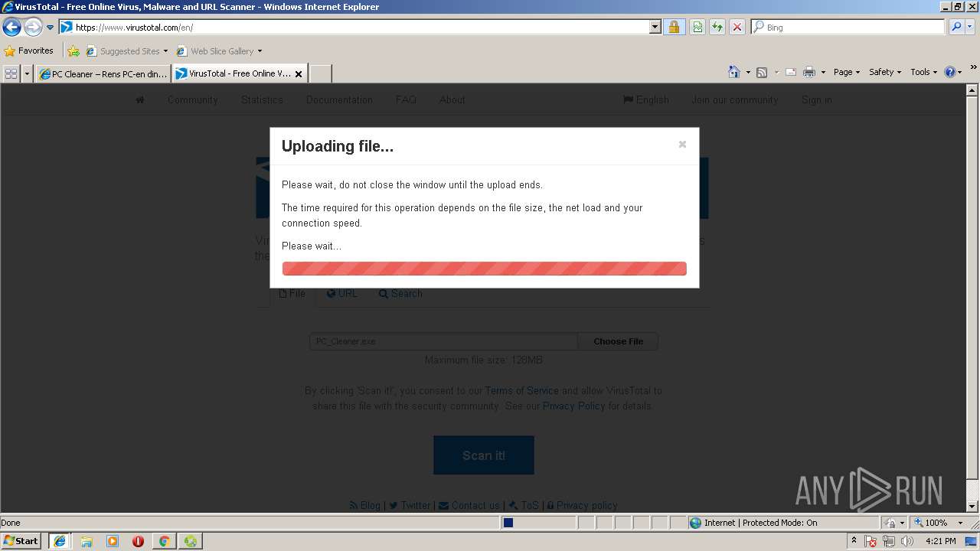Switch to the URL scan tab
The width and height of the screenshot is (980, 551).
pos(342,293)
